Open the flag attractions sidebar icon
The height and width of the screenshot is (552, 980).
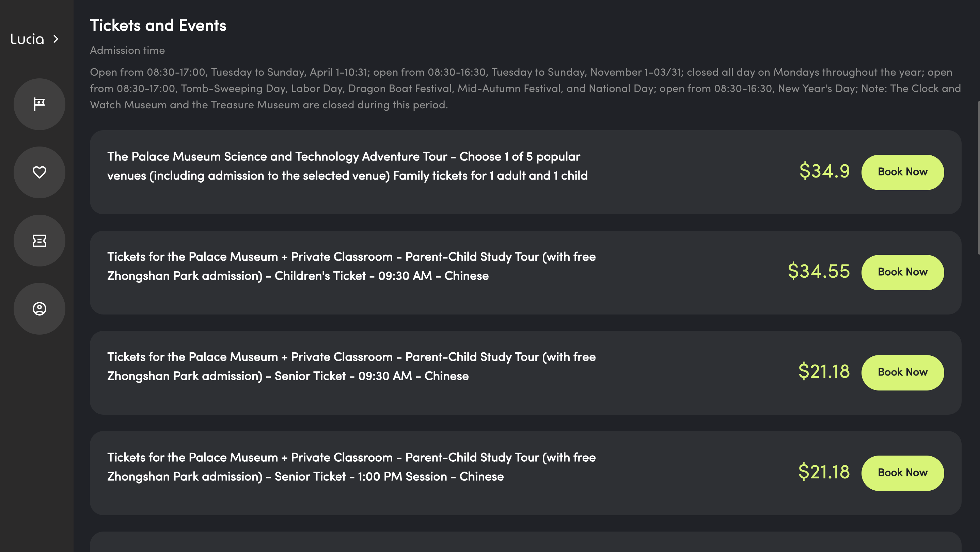39,104
